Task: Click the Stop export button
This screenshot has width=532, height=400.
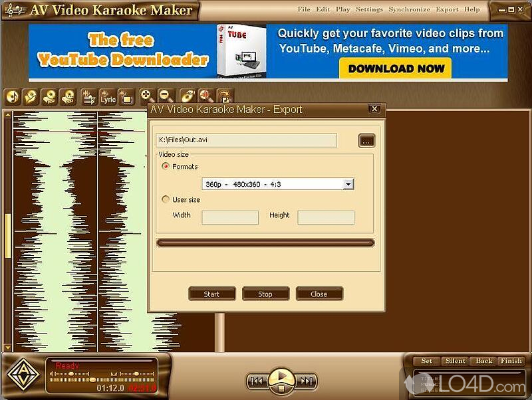Action: pos(265,294)
